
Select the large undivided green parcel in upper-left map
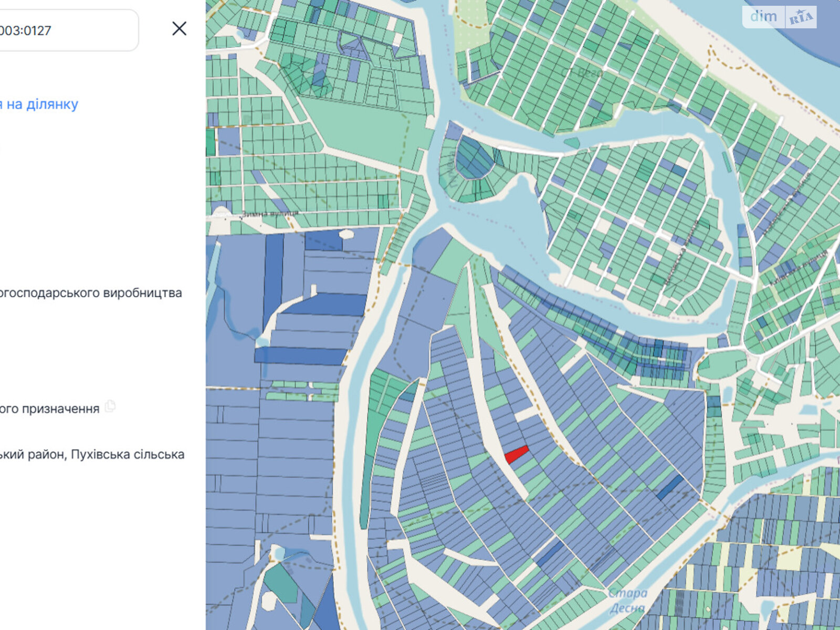[x=362, y=131]
